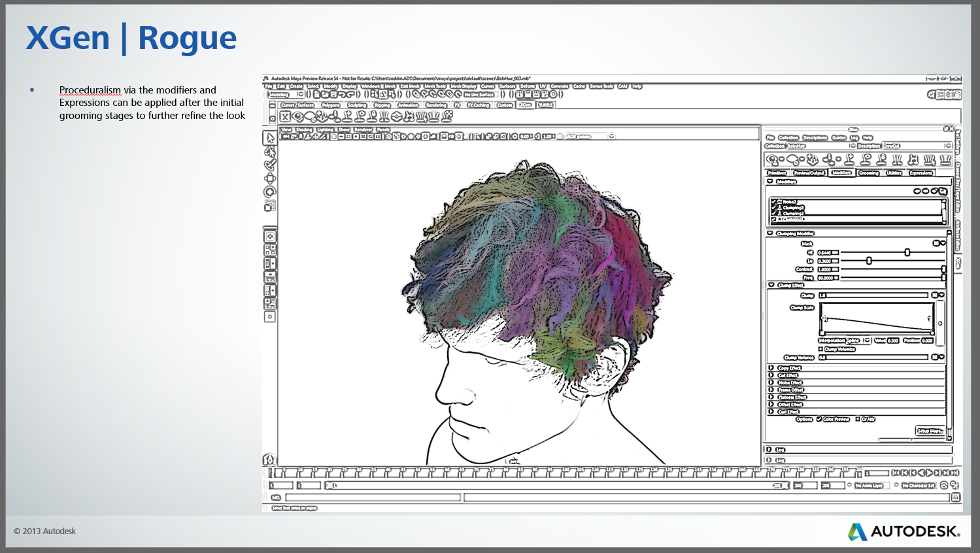Collapse the Clumping Modifier section

tap(770, 233)
